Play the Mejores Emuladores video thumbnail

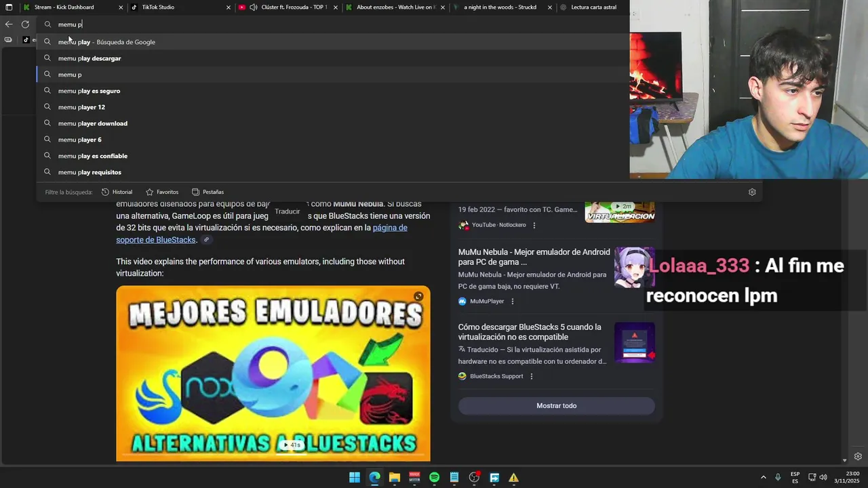[273, 373]
